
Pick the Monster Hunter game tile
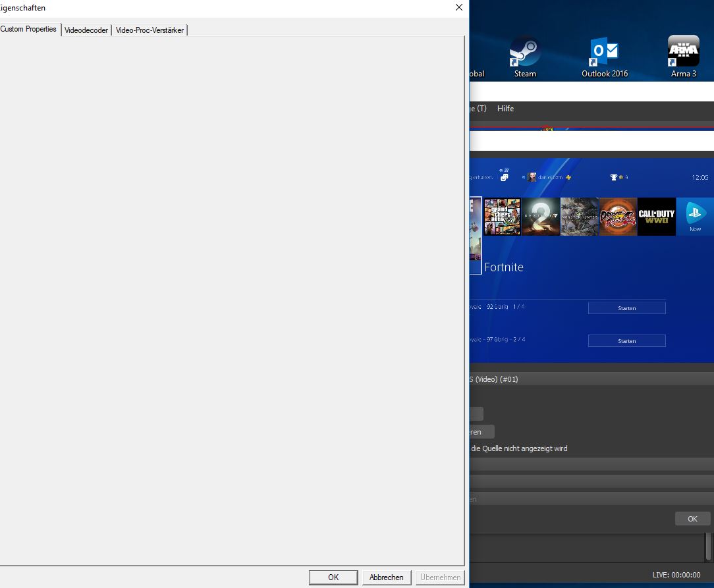click(580, 217)
